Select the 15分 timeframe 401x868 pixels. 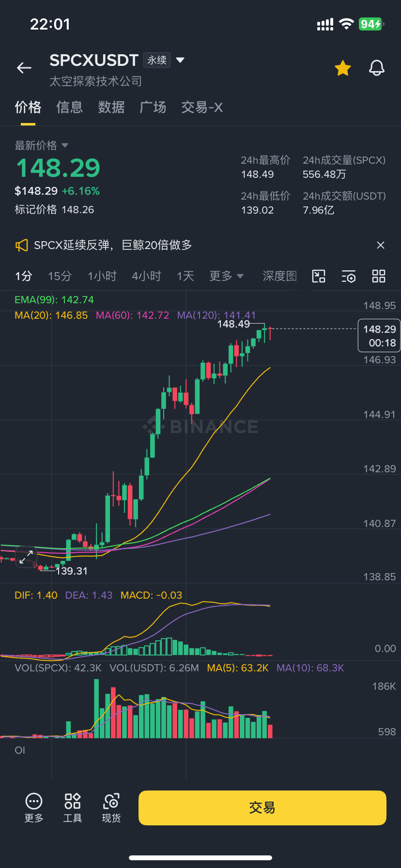60,276
